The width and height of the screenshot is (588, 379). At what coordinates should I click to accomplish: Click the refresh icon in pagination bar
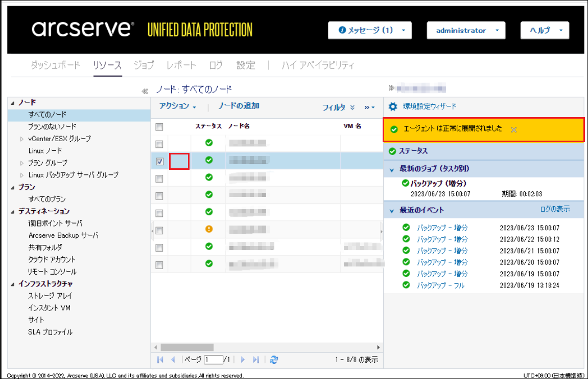(274, 360)
